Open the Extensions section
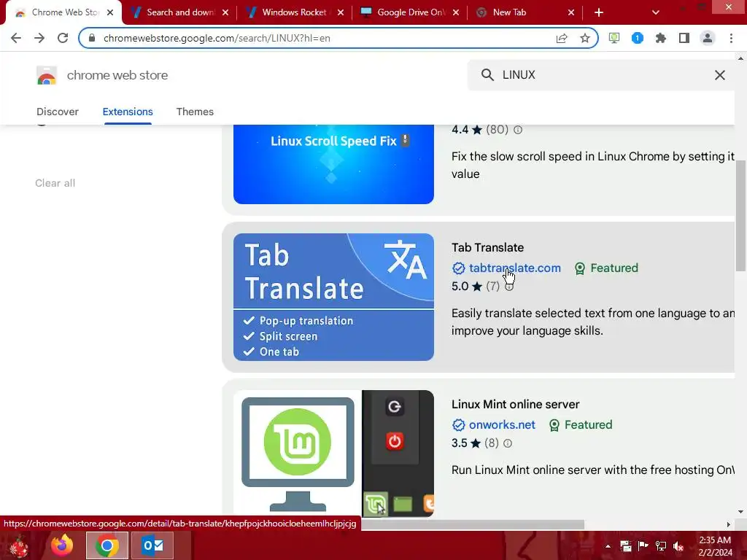Image resolution: width=747 pixels, height=560 pixels. point(128,112)
